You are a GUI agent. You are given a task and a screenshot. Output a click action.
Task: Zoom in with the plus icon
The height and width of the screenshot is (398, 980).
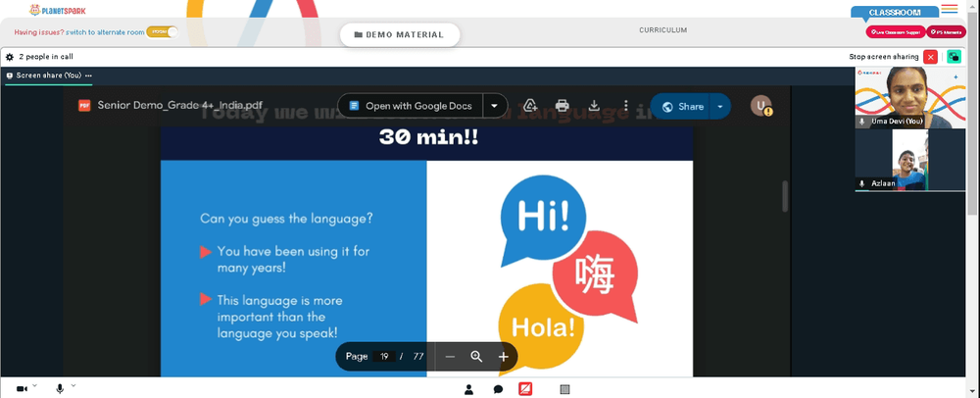point(503,357)
